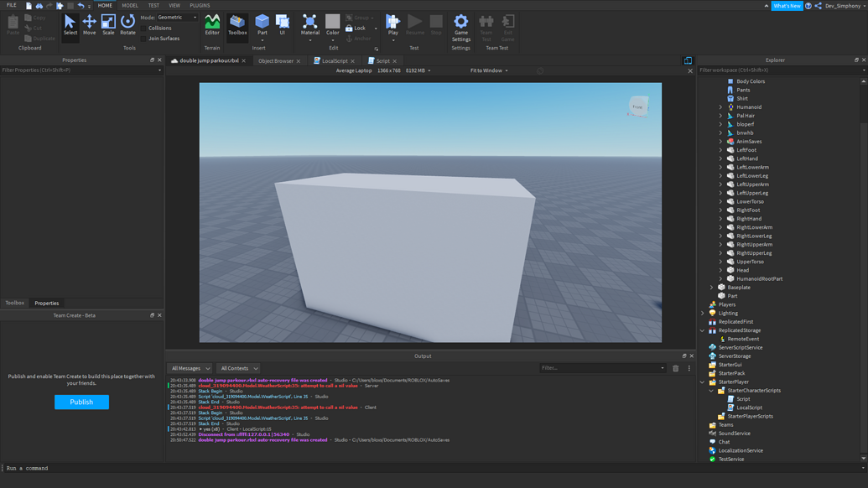868x488 pixels.
Task: Click the plugin puzzle icon in quick access bar
Action: [x=60, y=6]
